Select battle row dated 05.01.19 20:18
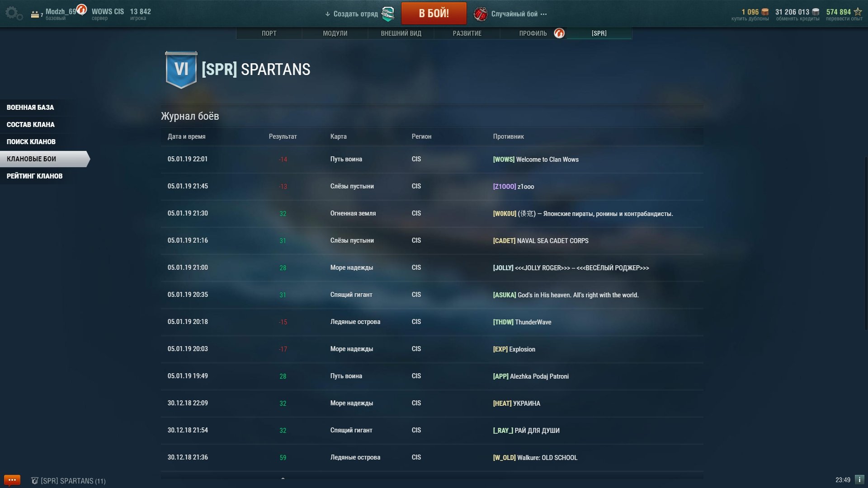This screenshot has width=868, height=488. click(x=432, y=322)
